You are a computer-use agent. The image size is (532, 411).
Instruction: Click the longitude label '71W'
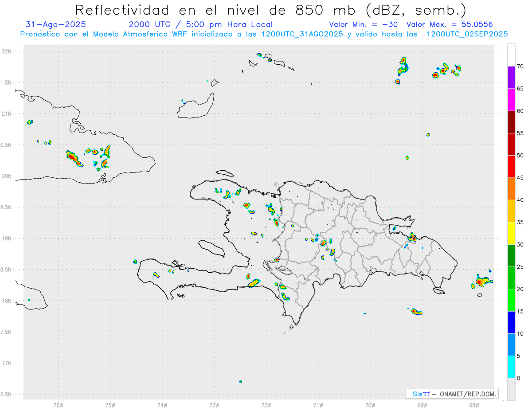click(x=318, y=405)
